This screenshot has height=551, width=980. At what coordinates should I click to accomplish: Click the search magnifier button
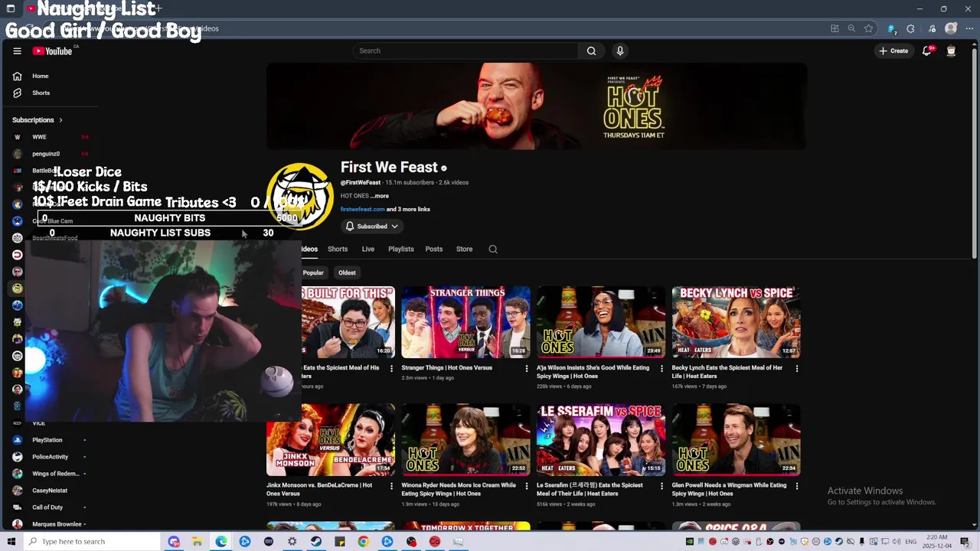click(x=591, y=51)
